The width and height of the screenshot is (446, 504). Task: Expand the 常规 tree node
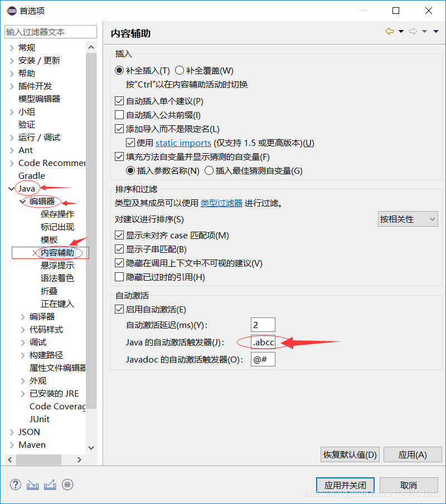[12, 48]
